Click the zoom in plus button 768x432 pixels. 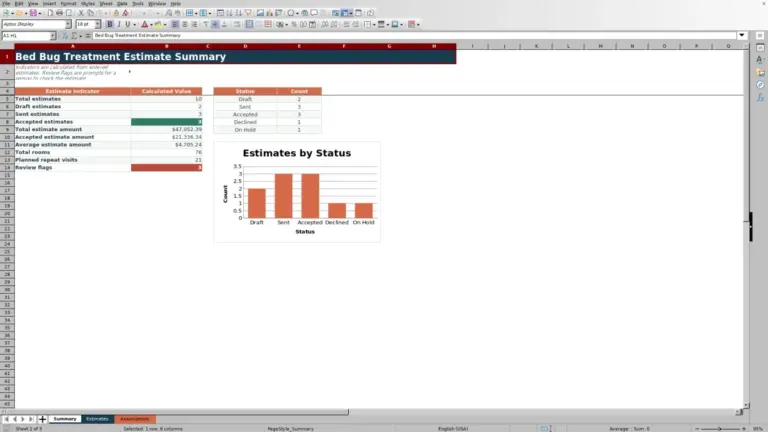(744, 429)
